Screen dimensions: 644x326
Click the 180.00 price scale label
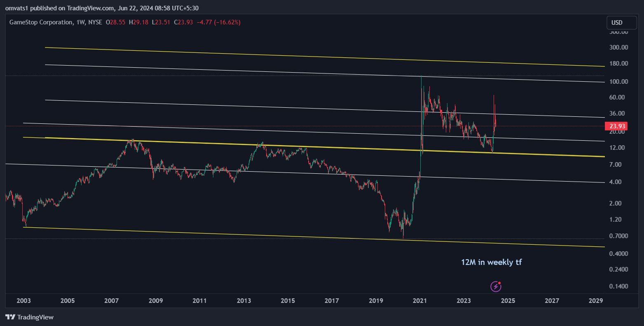click(619, 64)
